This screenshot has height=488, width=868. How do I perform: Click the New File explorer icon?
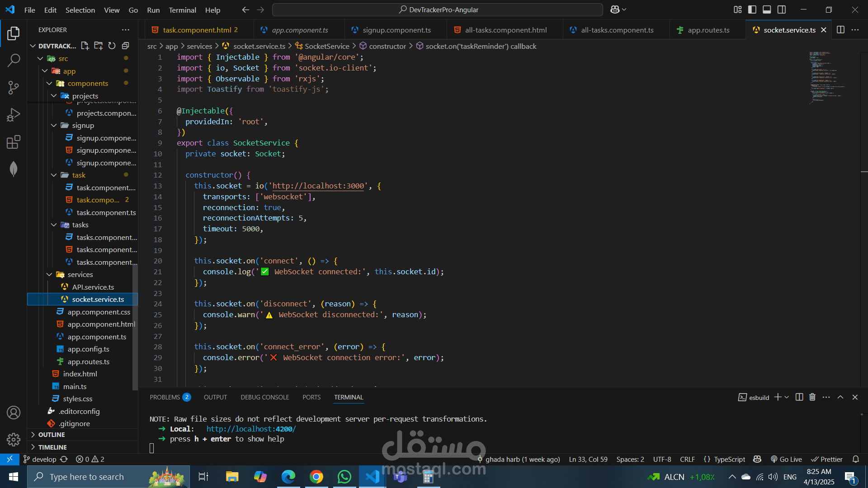[x=85, y=46]
